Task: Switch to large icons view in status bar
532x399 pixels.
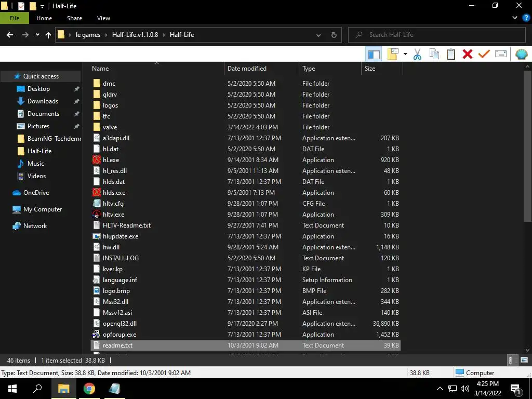Action: [x=524, y=361]
